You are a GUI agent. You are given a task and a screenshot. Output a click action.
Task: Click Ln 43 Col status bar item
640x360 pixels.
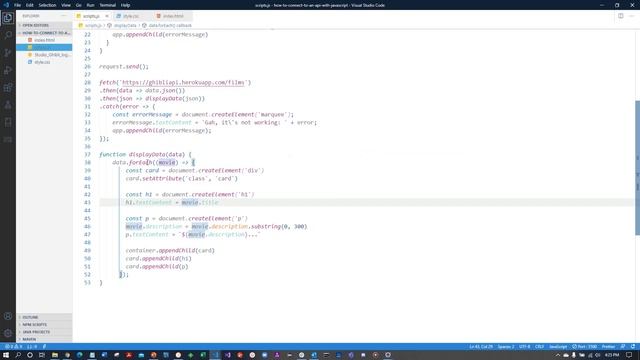click(481, 347)
